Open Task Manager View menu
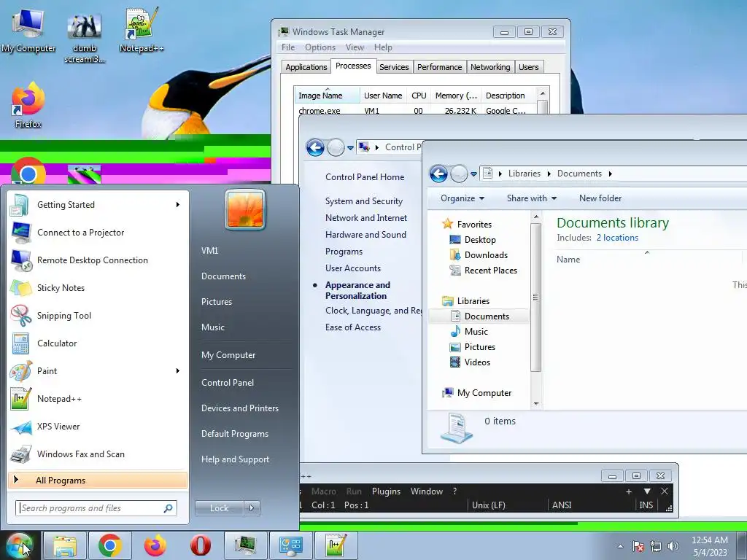The image size is (747, 560). pos(355,47)
